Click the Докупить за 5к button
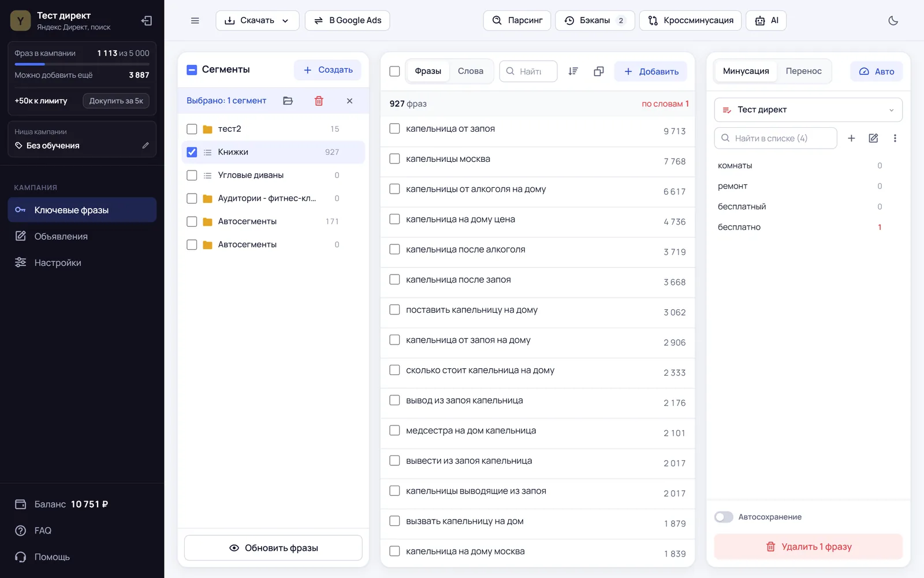Screen dimensions: 924x578 click(x=116, y=101)
